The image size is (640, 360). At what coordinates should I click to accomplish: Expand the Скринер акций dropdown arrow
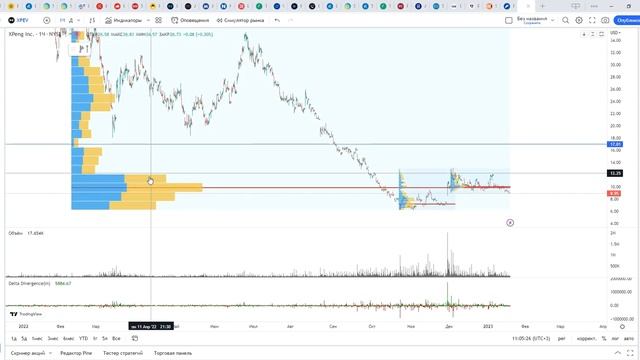(51, 353)
